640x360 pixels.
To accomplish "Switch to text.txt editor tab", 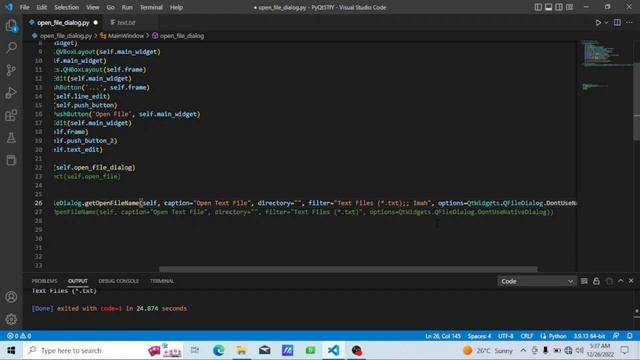I will pos(127,22).
